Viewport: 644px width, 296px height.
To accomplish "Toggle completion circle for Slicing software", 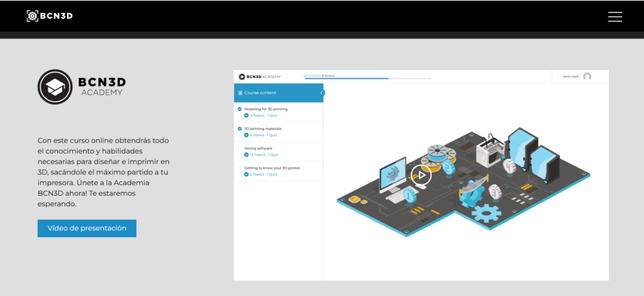I will [x=240, y=149].
